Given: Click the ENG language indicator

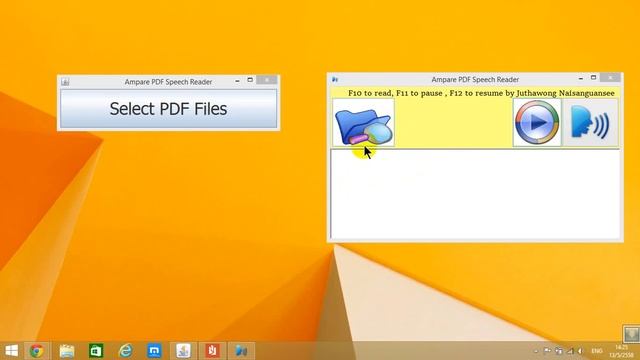Looking at the screenshot, I should [x=597, y=351].
